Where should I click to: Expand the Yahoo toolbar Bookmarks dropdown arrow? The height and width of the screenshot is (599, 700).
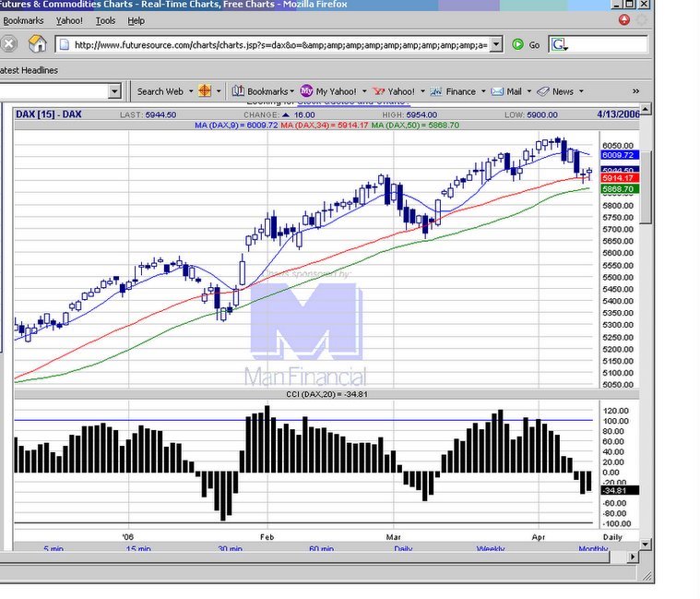click(292, 91)
